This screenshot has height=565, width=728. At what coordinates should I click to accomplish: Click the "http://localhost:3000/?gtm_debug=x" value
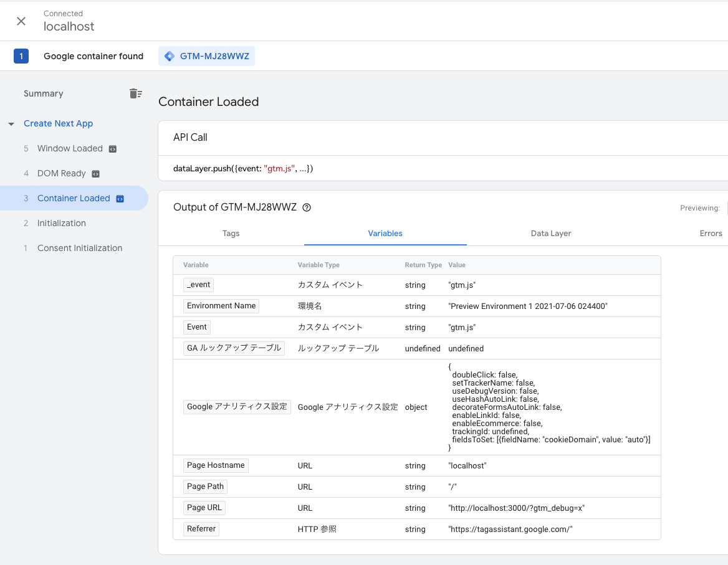point(516,508)
